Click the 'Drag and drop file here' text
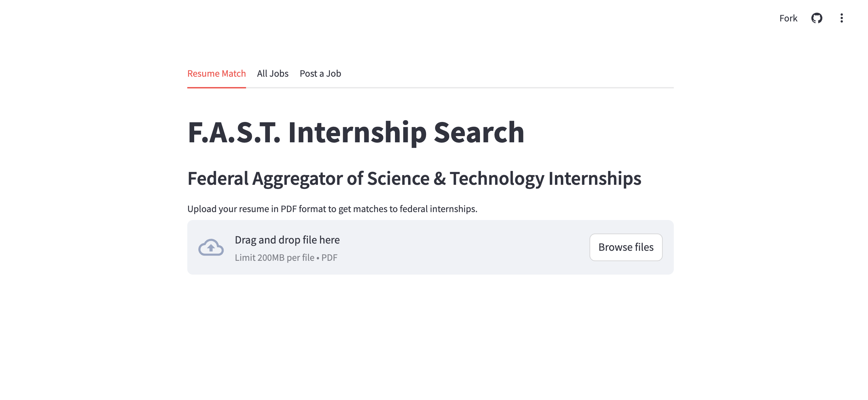This screenshot has height=400, width=868. click(x=287, y=240)
